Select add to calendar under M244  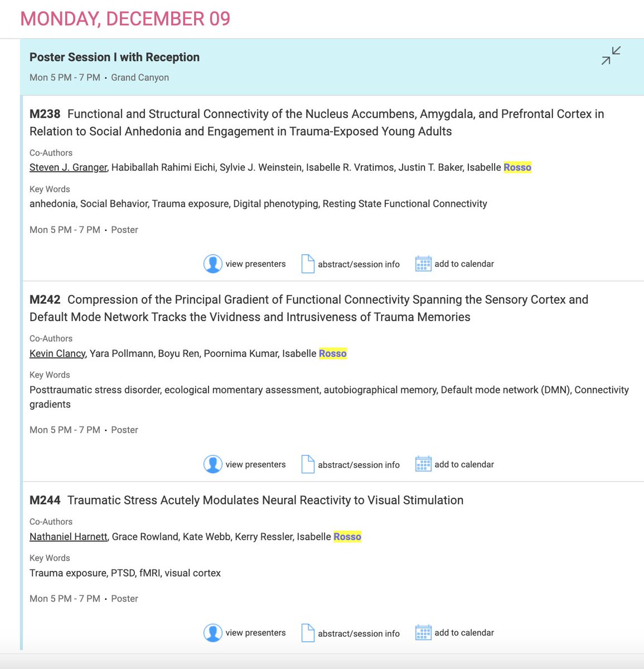pos(464,633)
